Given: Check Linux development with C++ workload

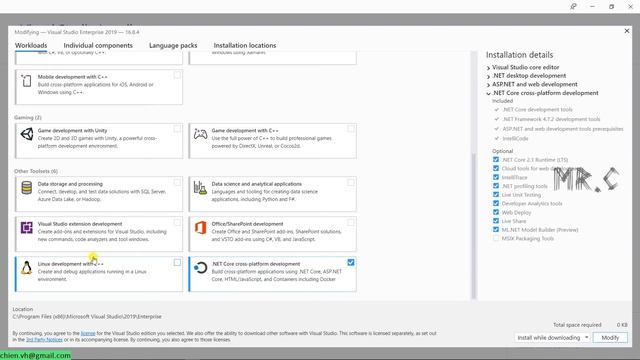Looking at the screenshot, I should point(177,262).
